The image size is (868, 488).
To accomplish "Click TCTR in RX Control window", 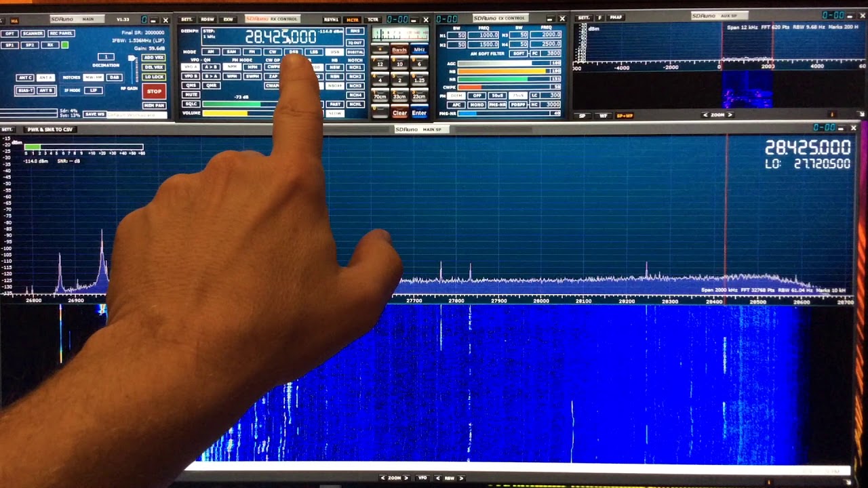I will (373, 20).
